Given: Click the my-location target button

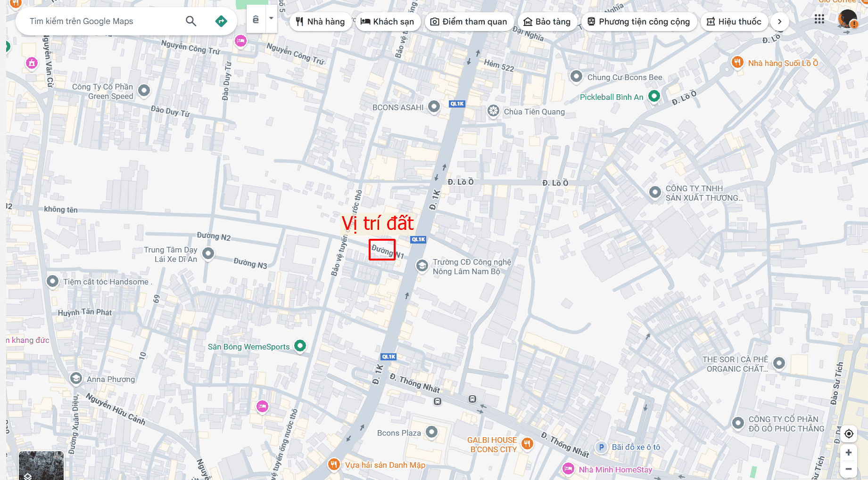Looking at the screenshot, I should coord(849,434).
